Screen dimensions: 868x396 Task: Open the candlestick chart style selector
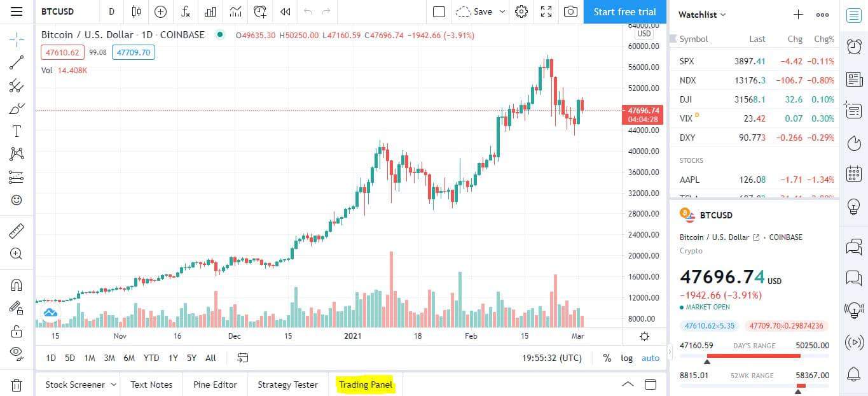136,11
